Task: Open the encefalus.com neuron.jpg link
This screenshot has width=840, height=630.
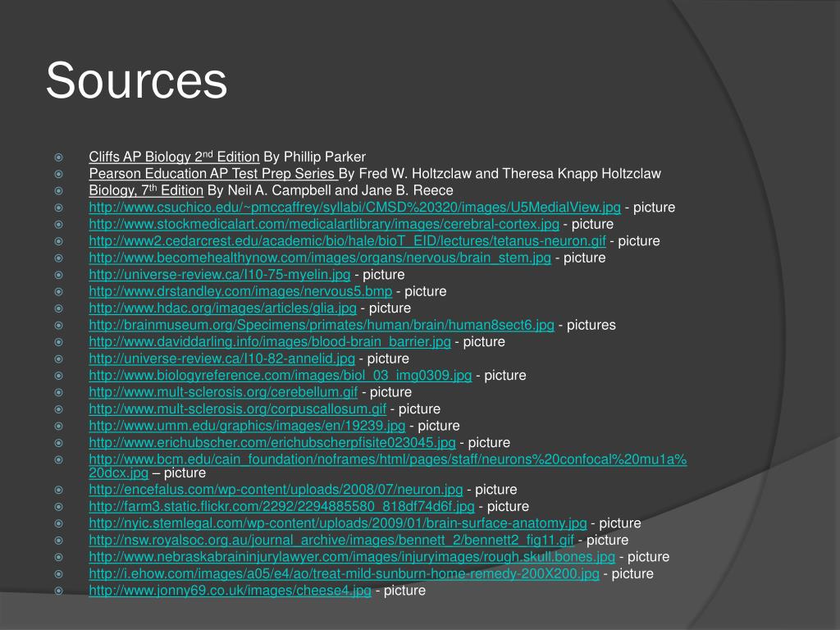Action: pyautogui.click(x=276, y=490)
